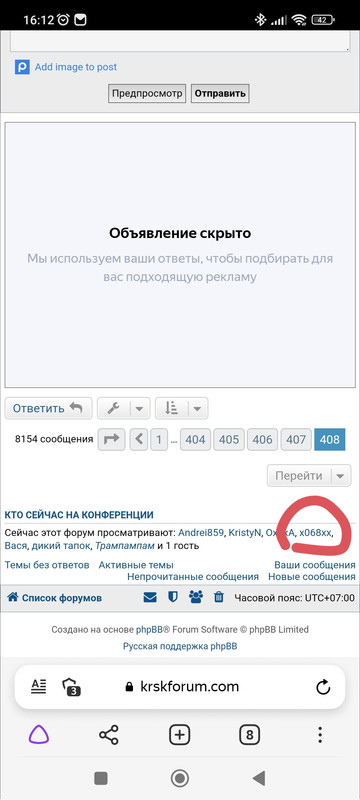Click the trash delete cookies icon
Image resolution: width=360 pixels, height=800 pixels.
point(219,597)
